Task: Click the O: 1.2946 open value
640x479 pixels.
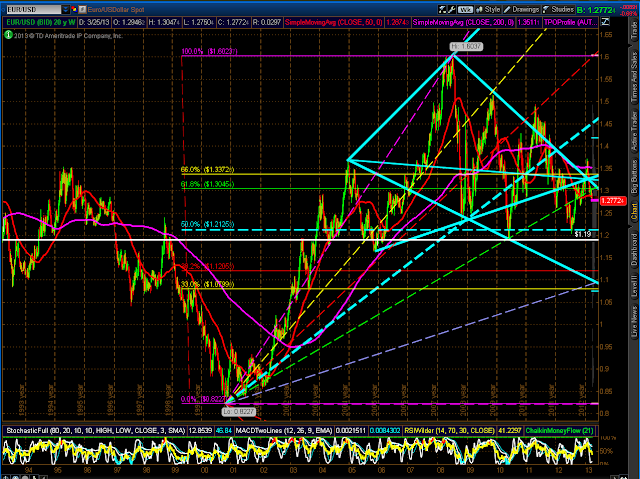Action: point(128,22)
